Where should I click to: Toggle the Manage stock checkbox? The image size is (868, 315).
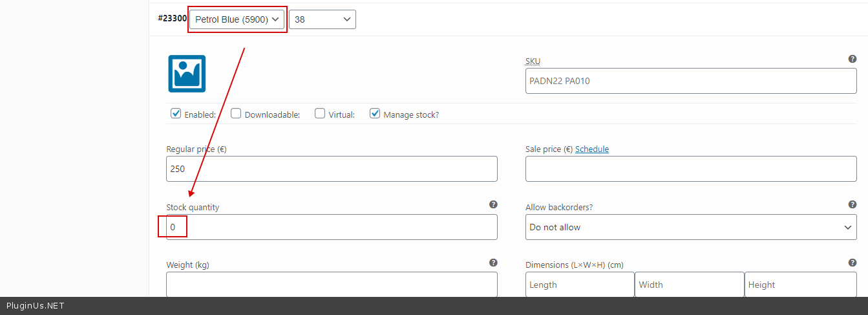pyautogui.click(x=375, y=114)
